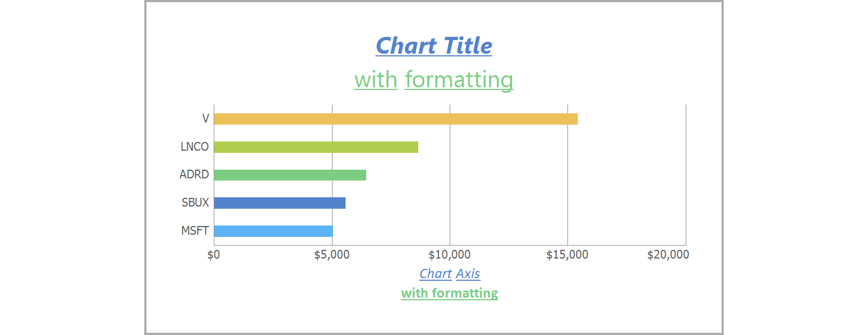
Task: Click the lime green LNCO bar
Action: pos(316,147)
